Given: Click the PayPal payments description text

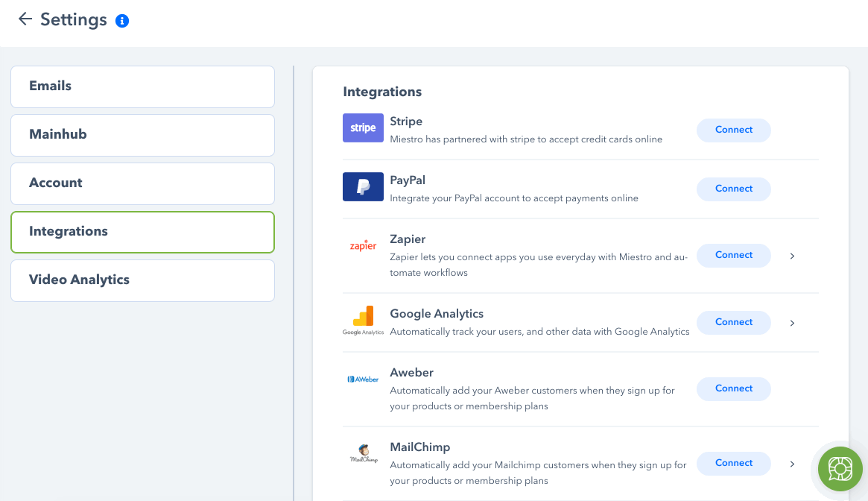Looking at the screenshot, I should coord(513,198).
